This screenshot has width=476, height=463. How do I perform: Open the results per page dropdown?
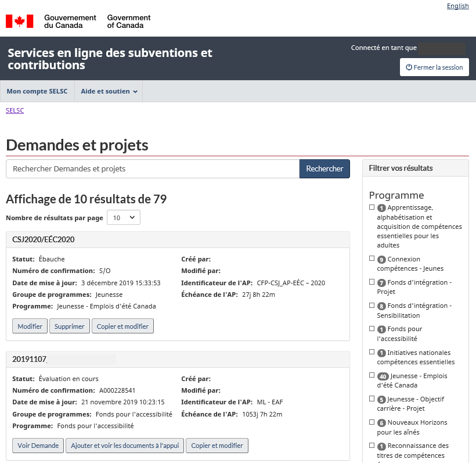click(x=124, y=218)
